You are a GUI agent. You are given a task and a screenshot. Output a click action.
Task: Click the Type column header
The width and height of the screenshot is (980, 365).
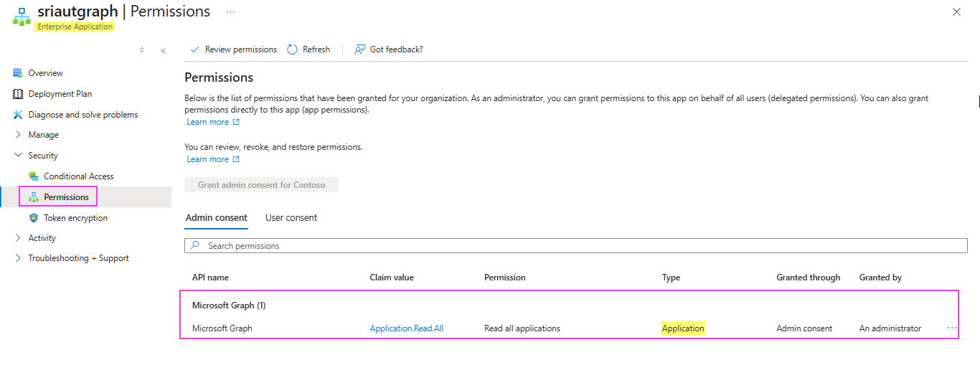(x=671, y=278)
